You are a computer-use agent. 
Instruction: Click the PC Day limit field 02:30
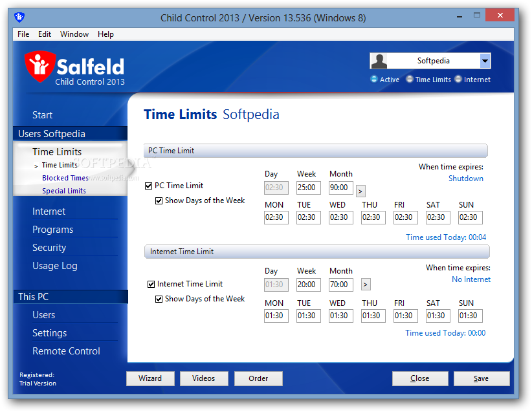(276, 188)
